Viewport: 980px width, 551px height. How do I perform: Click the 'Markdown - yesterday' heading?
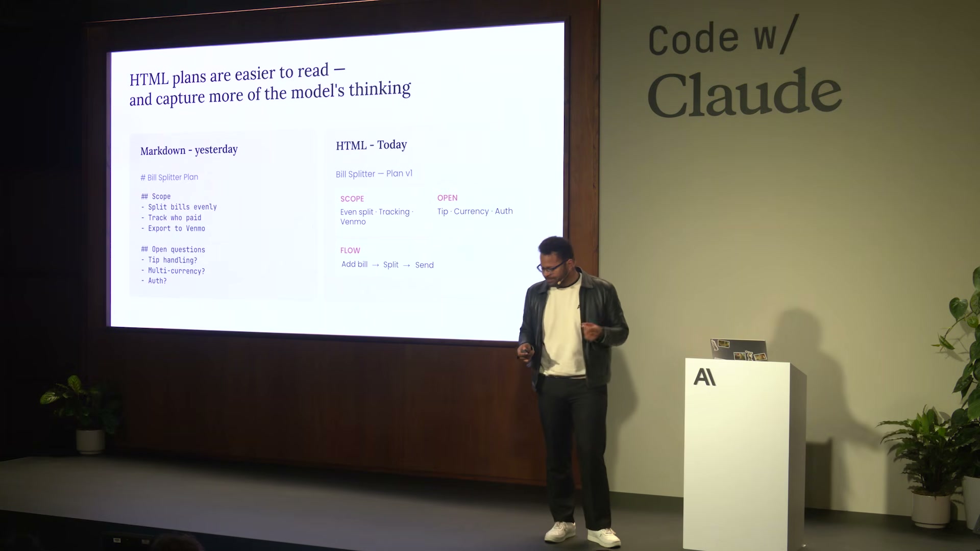189,150
